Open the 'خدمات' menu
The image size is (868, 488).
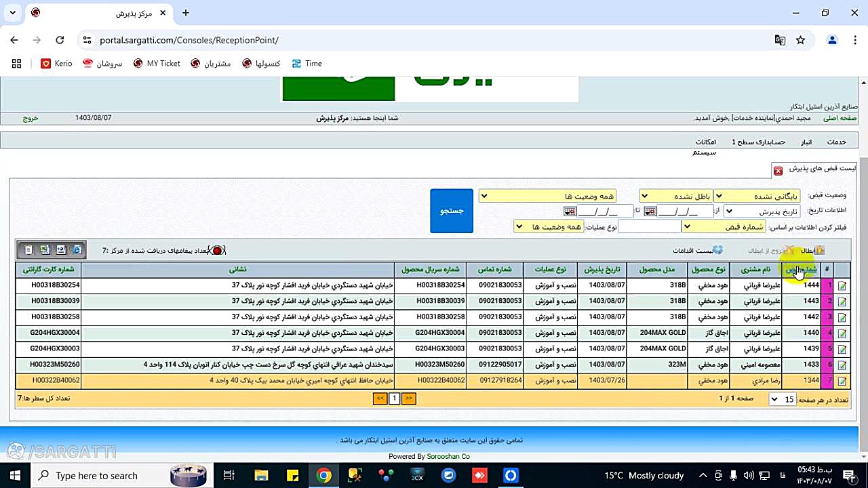pos(836,142)
